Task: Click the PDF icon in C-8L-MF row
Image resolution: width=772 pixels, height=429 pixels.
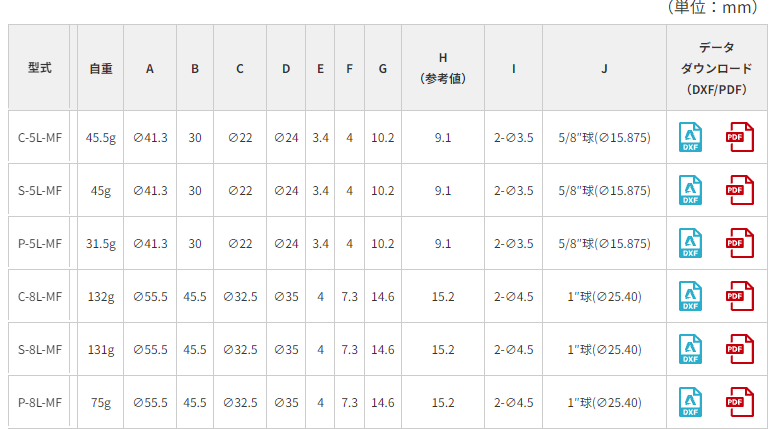Action: (740, 296)
